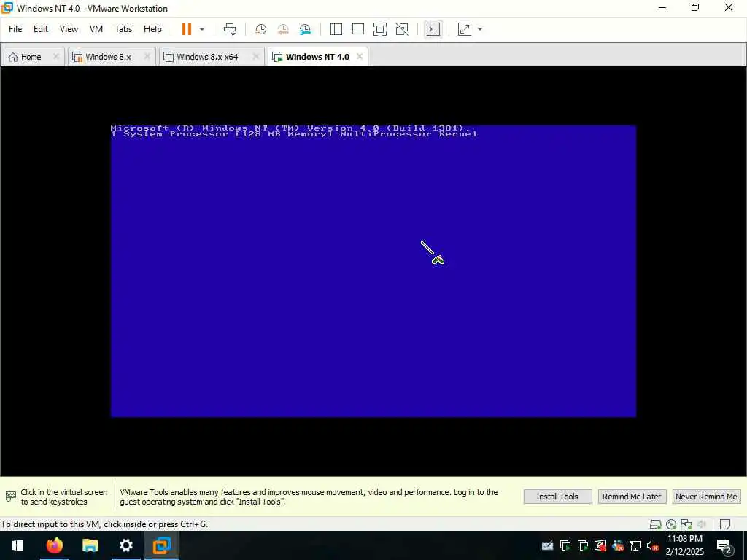The height and width of the screenshot is (560, 747).
Task: Click the sound card status icon
Action: point(702,524)
